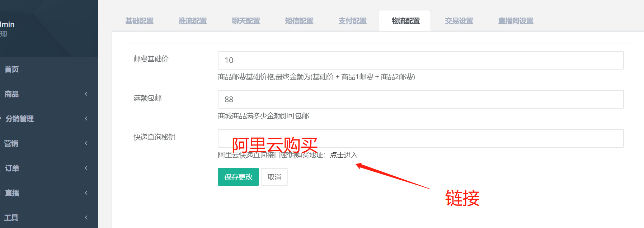Expand the 营销 menu chevron

coord(86,143)
